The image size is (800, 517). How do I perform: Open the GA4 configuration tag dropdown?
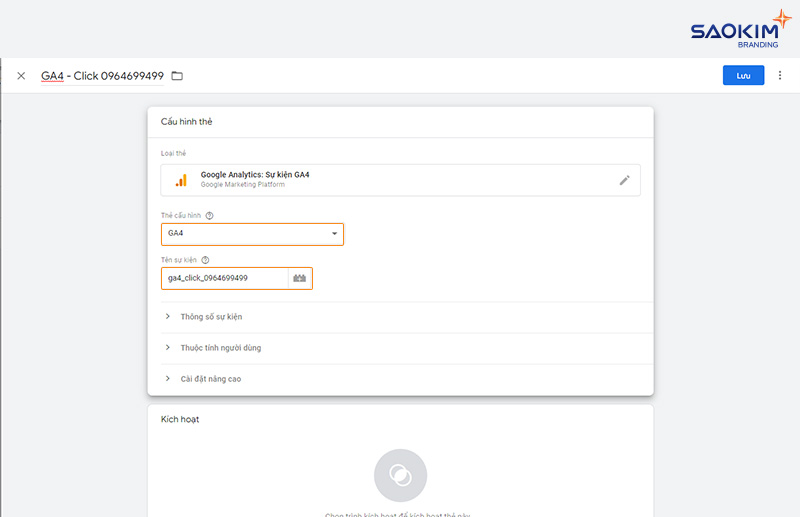click(x=252, y=234)
